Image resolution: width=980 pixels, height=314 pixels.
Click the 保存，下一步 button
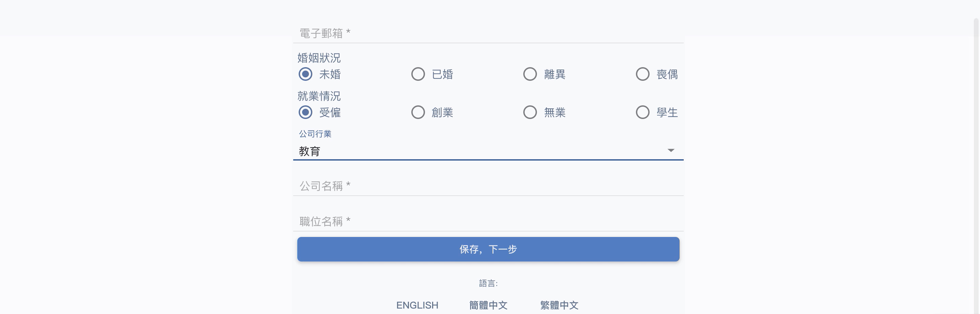pos(488,249)
